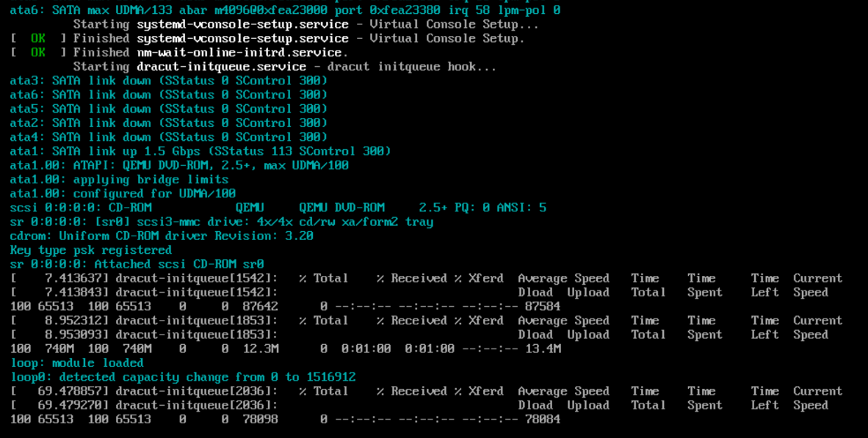This screenshot has width=868, height=438.
Task: Click the green OK beside nm-wait-online-initrd.service
Action: point(38,53)
